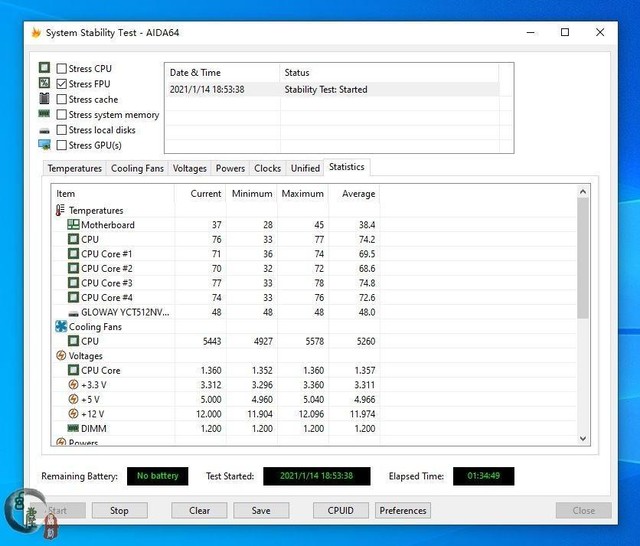Screen dimensions: 640x546
Task: Click the Item column header
Action: click(x=113, y=193)
